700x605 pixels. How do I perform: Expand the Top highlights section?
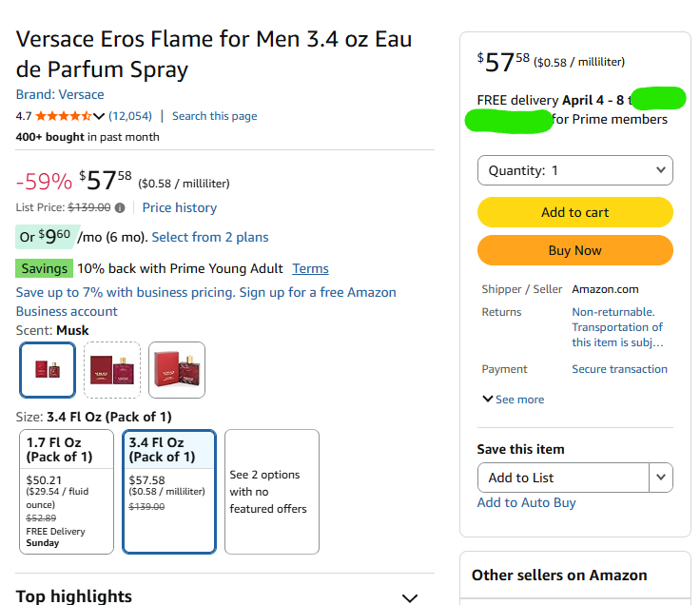click(x=409, y=597)
